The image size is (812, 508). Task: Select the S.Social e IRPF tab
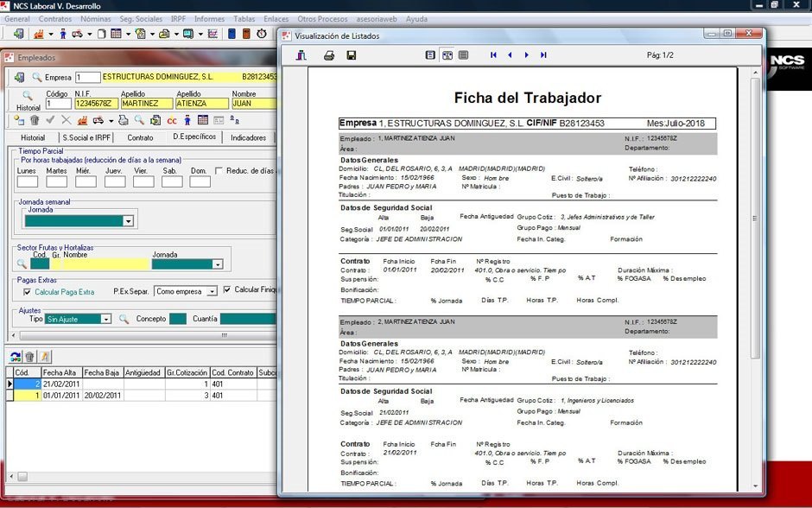pyautogui.click(x=86, y=137)
